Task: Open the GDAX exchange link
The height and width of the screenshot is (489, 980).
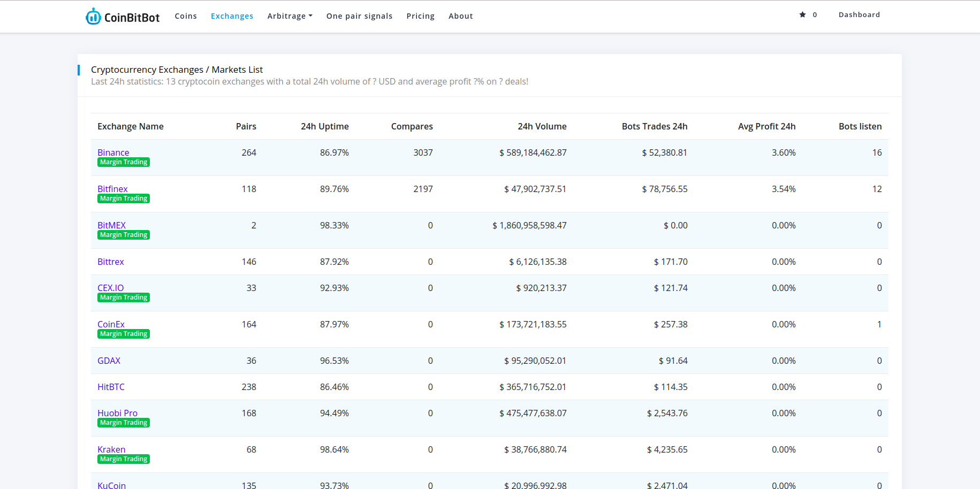Action: click(109, 361)
